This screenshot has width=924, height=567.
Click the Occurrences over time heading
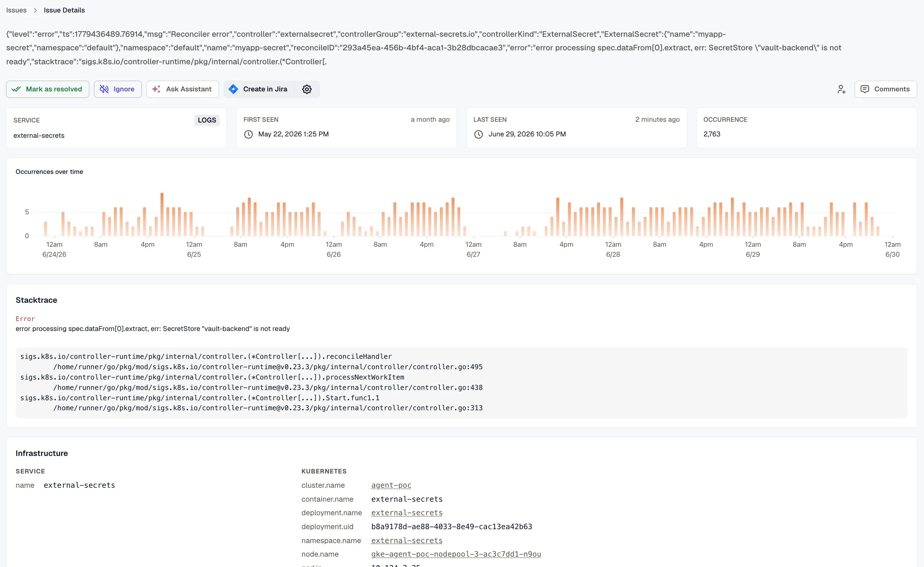49,172
